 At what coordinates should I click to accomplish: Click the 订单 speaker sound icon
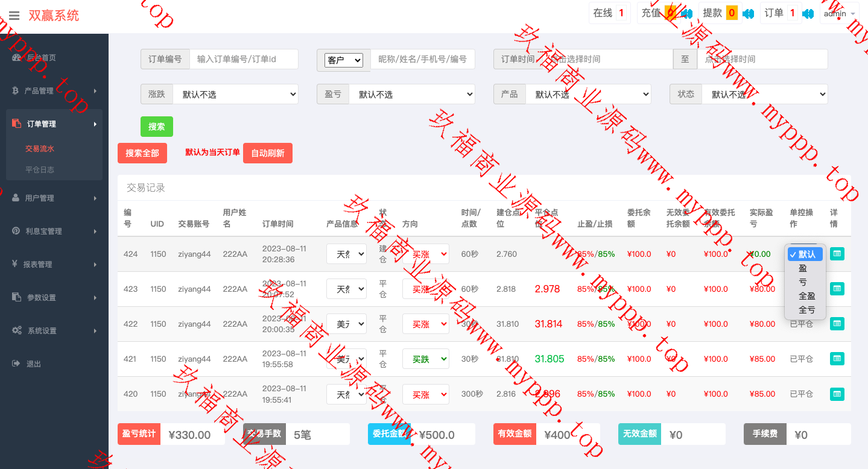click(x=809, y=13)
